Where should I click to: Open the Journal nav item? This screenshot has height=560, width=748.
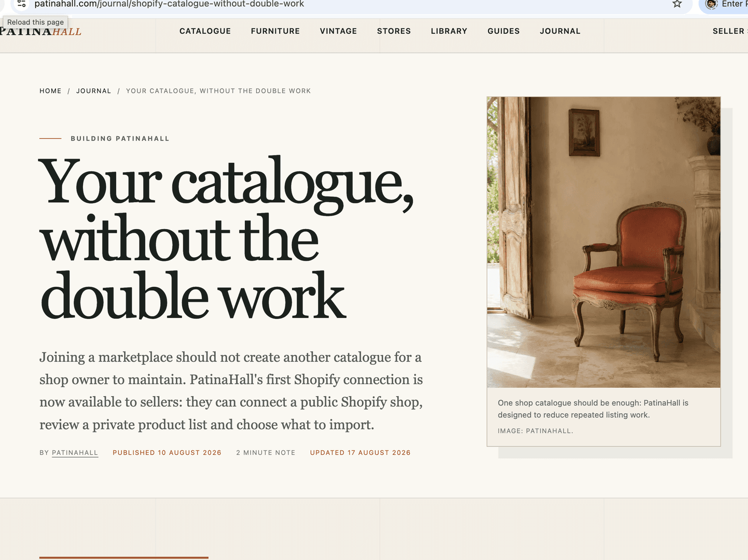click(560, 31)
